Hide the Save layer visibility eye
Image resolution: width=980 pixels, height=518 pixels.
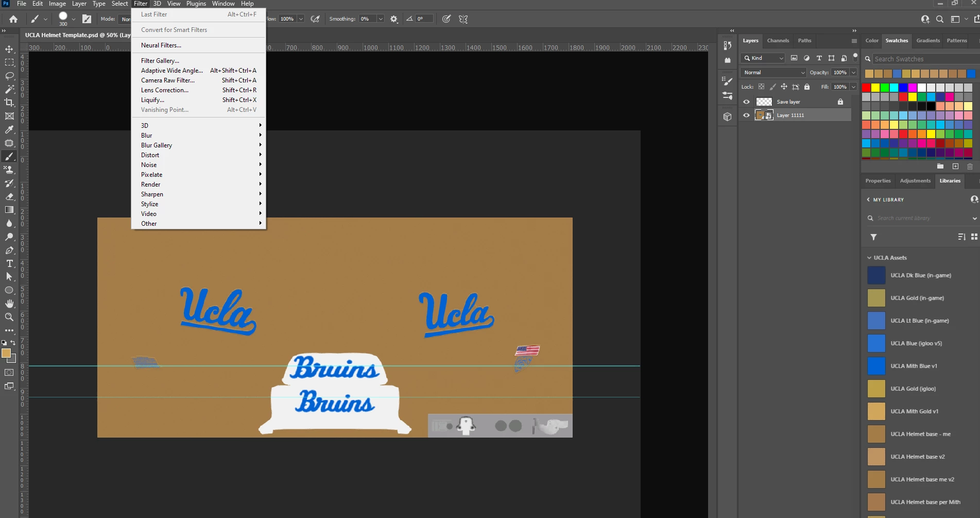click(746, 102)
